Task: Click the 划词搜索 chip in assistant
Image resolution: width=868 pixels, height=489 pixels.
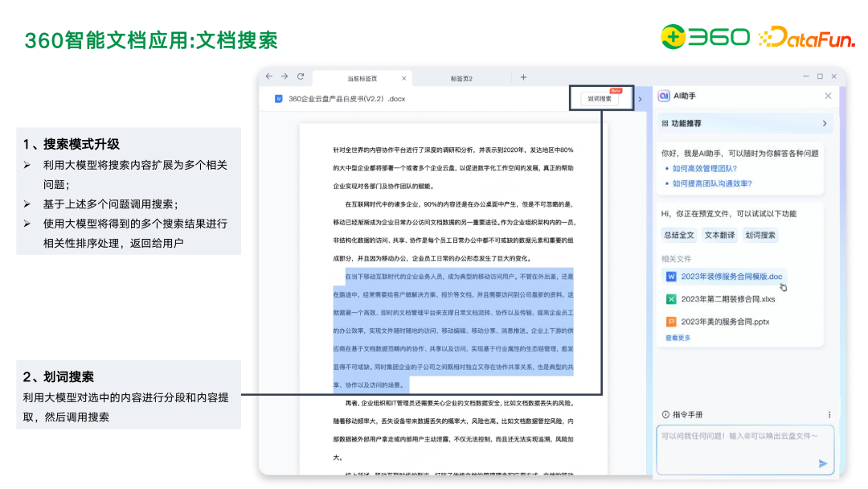Action: pos(760,235)
